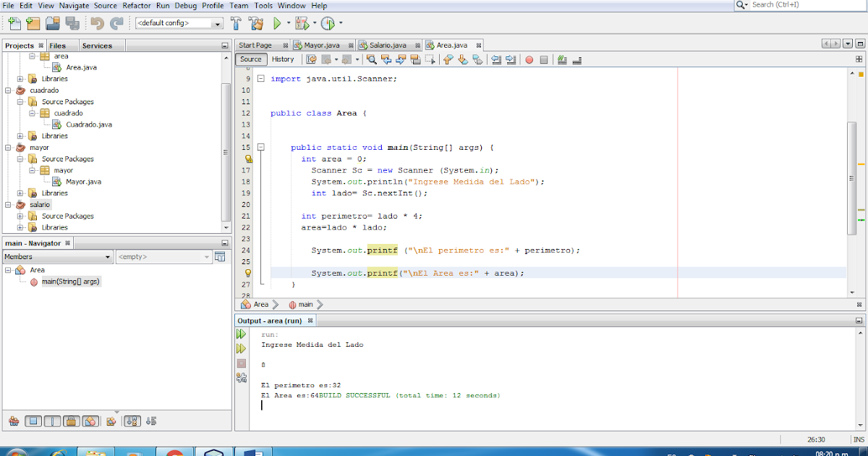Rerun the program from the Output panel
This screenshot has width=868, height=456.
click(241, 334)
